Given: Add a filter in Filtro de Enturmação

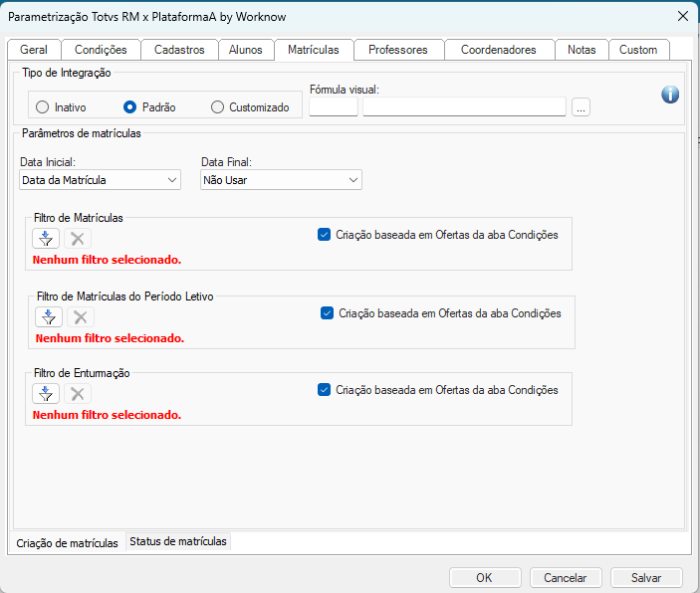Looking at the screenshot, I should (46, 393).
